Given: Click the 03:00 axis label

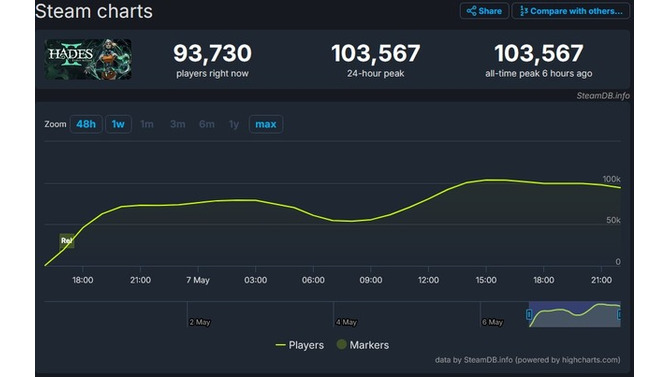Looking at the screenshot, I should [256, 280].
